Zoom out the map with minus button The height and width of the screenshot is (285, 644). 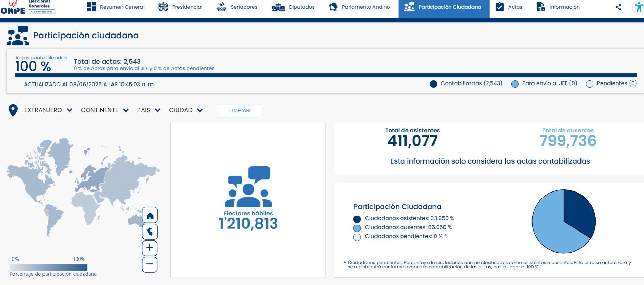tap(150, 264)
